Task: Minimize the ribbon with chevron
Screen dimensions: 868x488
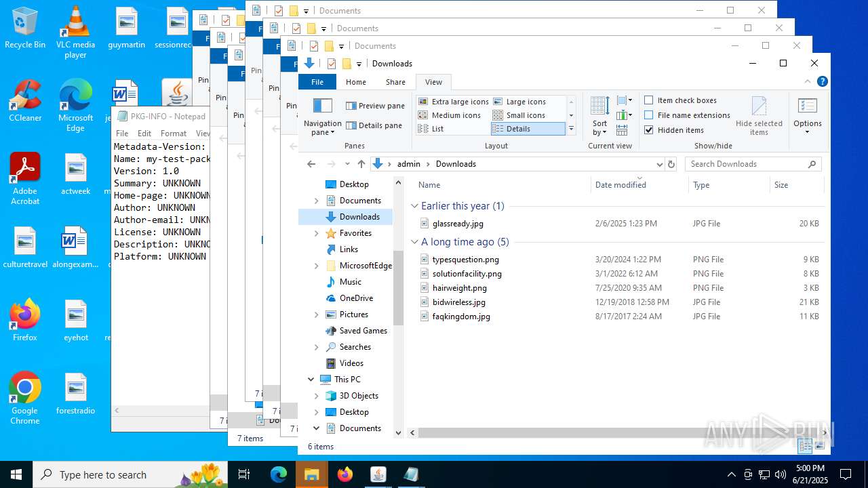Action: click(x=807, y=81)
